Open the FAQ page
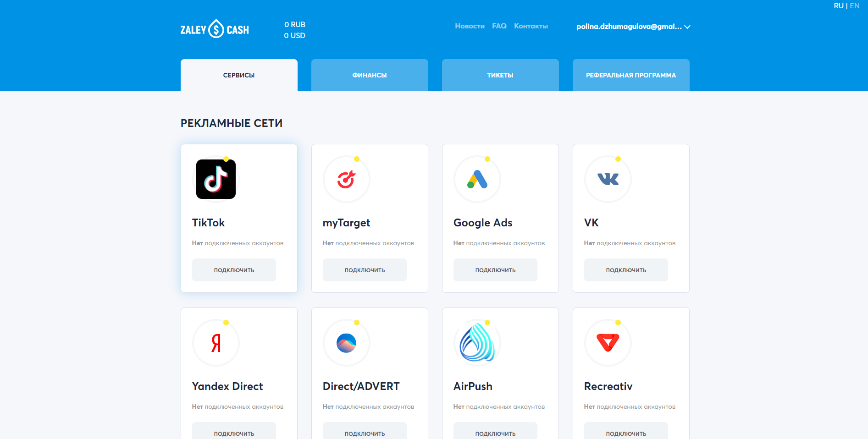 (499, 26)
